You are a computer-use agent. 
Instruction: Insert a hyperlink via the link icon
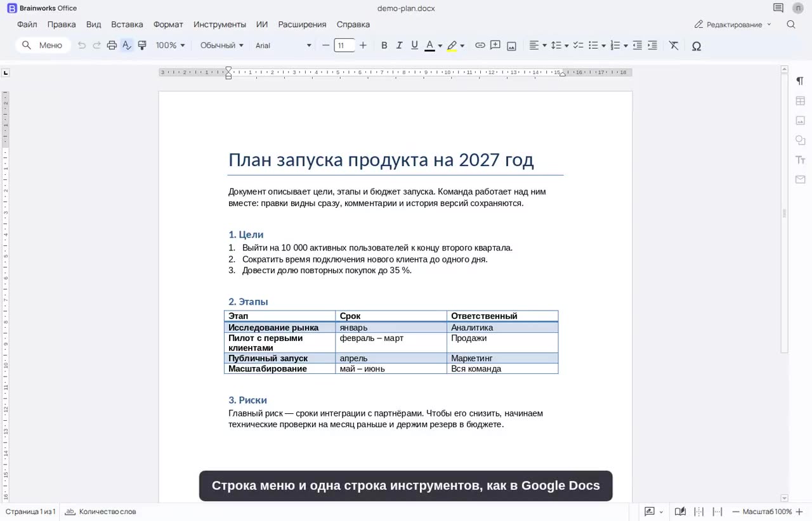pos(480,46)
